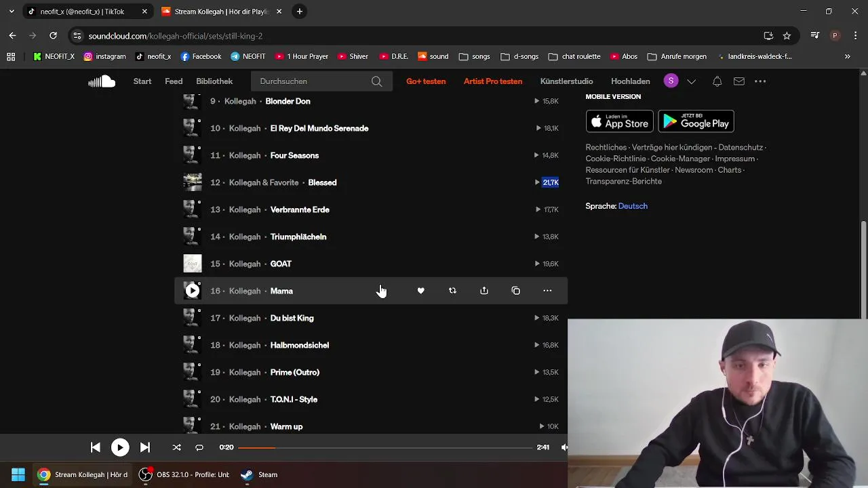
Task: Skip to previous track in player
Action: coord(96,447)
